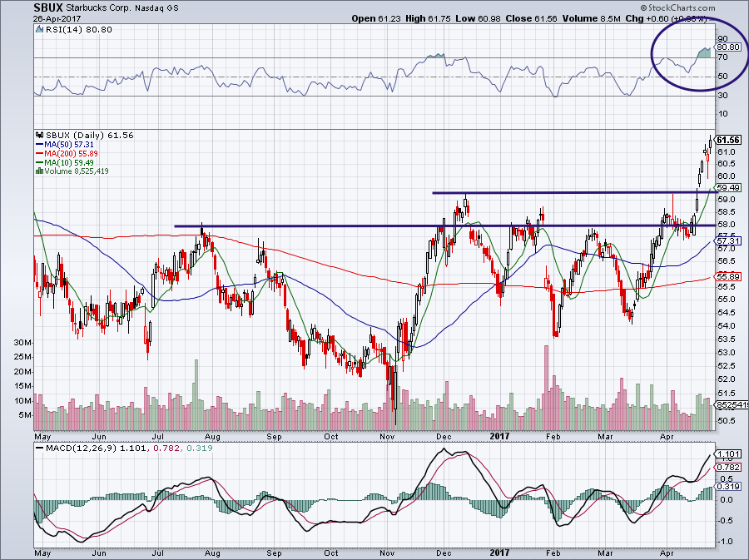Click the 90 level on the RSI axis
Screen dimensions: 749x560
click(722, 38)
